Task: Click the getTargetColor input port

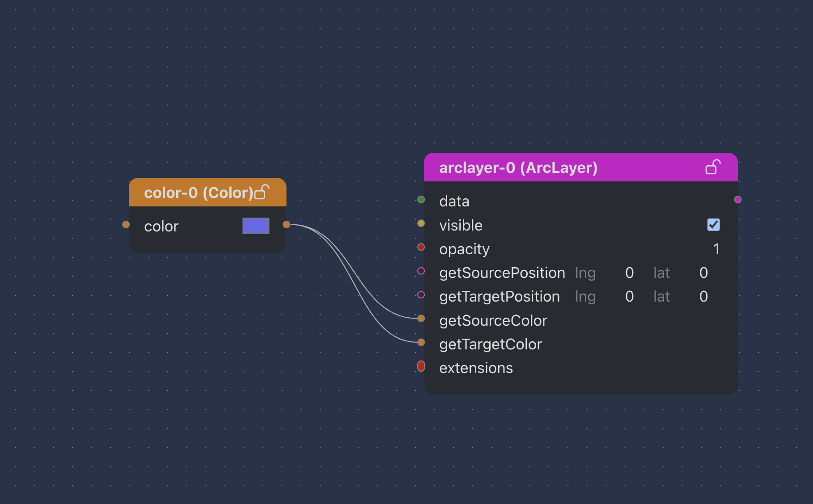Action: (x=421, y=342)
